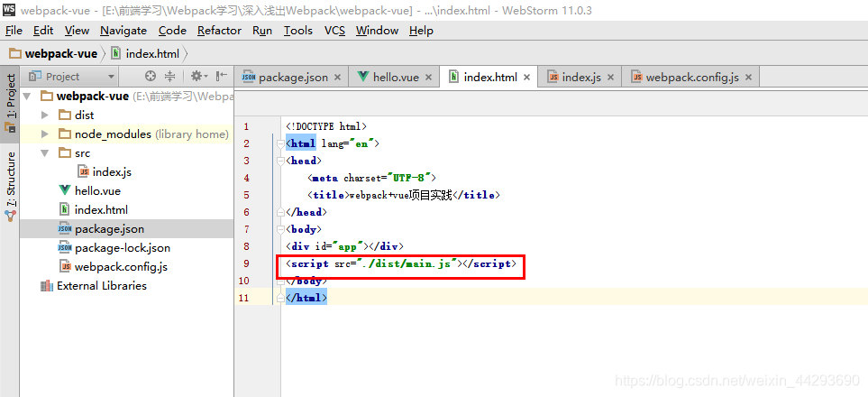Close the package.json tab

point(338,78)
